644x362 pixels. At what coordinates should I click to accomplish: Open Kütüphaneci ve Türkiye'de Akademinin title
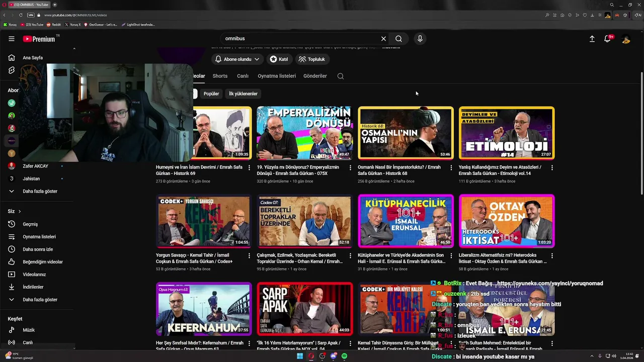click(x=401, y=258)
